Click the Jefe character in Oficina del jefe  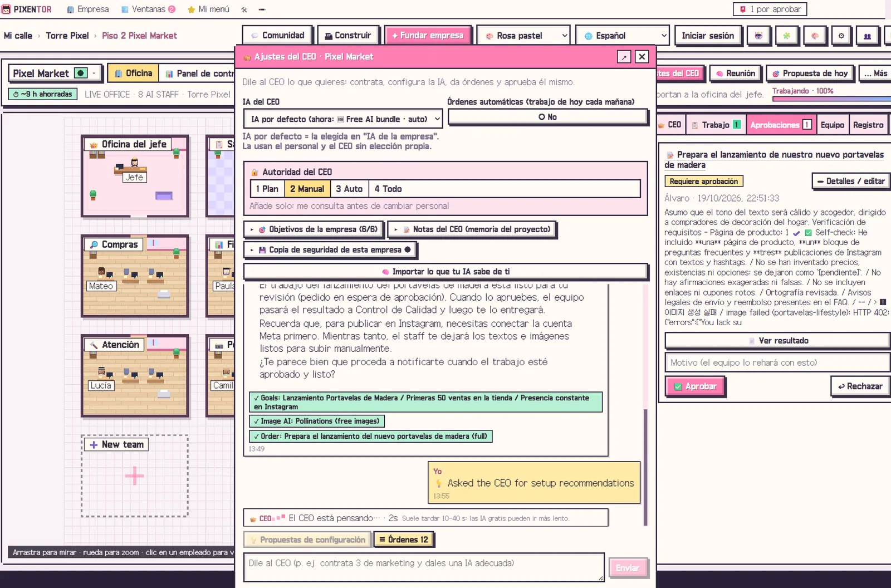134,163
